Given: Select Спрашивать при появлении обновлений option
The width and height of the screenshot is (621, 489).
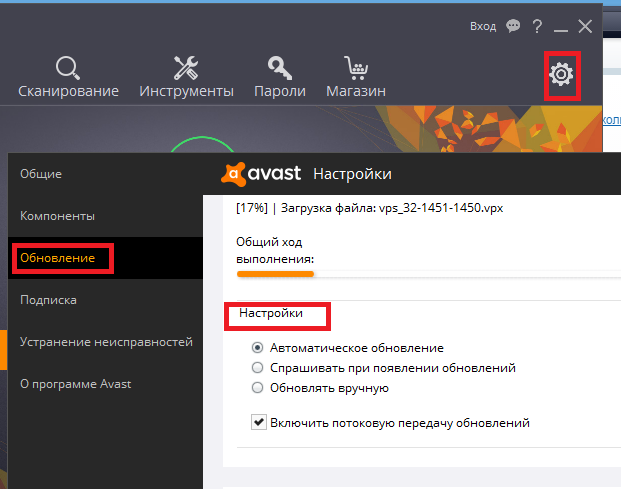Looking at the screenshot, I should [x=258, y=368].
